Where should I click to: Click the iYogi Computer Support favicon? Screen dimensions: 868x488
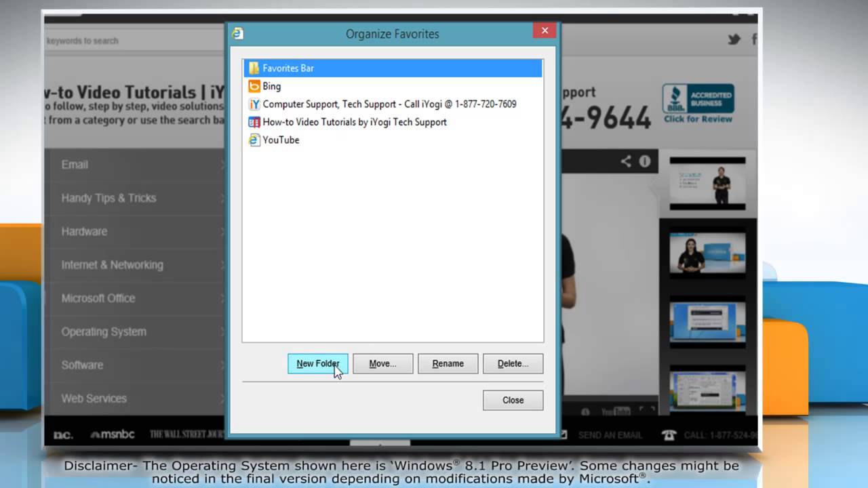[254, 104]
